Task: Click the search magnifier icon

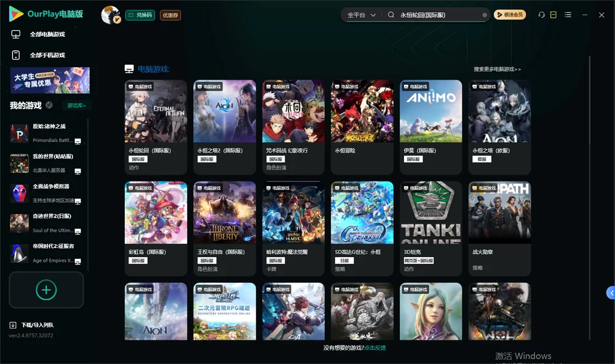Action: [x=391, y=15]
